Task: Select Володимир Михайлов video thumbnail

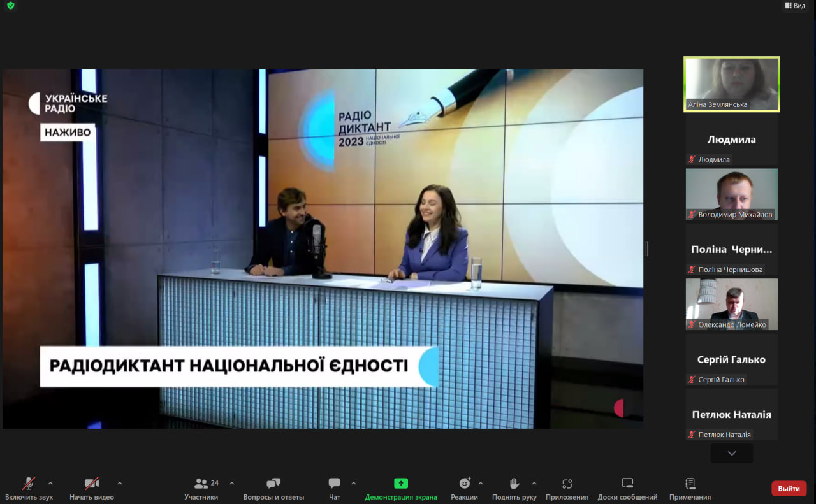Action: point(732,194)
